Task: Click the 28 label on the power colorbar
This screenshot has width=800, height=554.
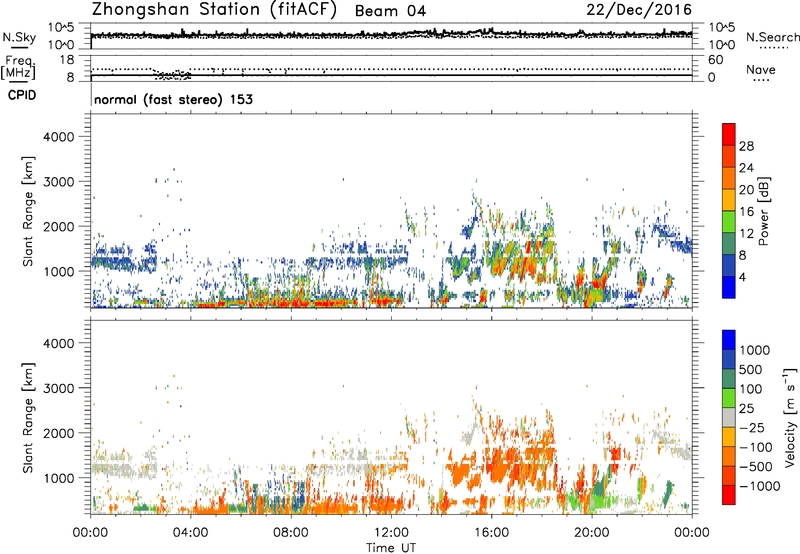Action: tap(746, 146)
